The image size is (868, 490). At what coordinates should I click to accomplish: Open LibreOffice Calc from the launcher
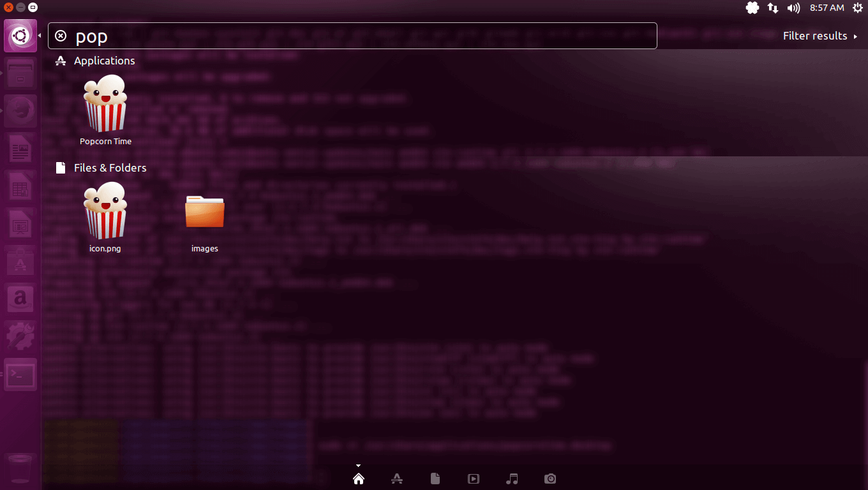click(20, 188)
